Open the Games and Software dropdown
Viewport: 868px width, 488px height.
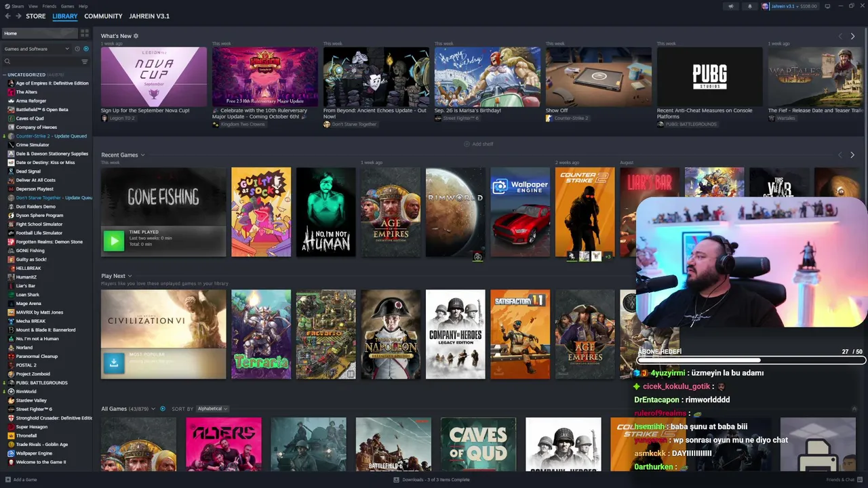pyautogui.click(x=37, y=49)
